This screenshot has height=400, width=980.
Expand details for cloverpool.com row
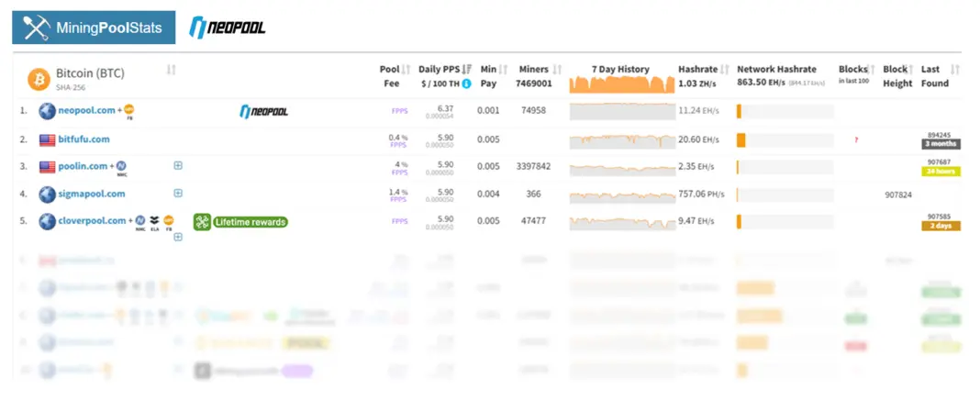pyautogui.click(x=178, y=237)
